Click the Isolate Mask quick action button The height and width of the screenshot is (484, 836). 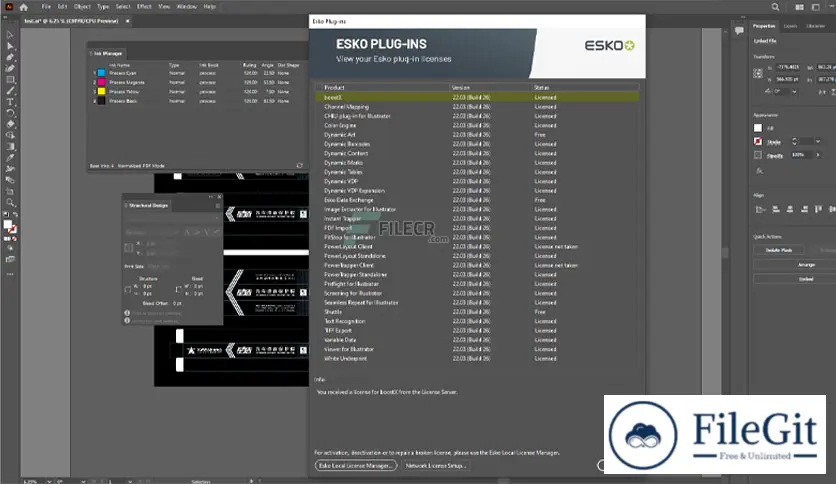pyautogui.click(x=779, y=250)
